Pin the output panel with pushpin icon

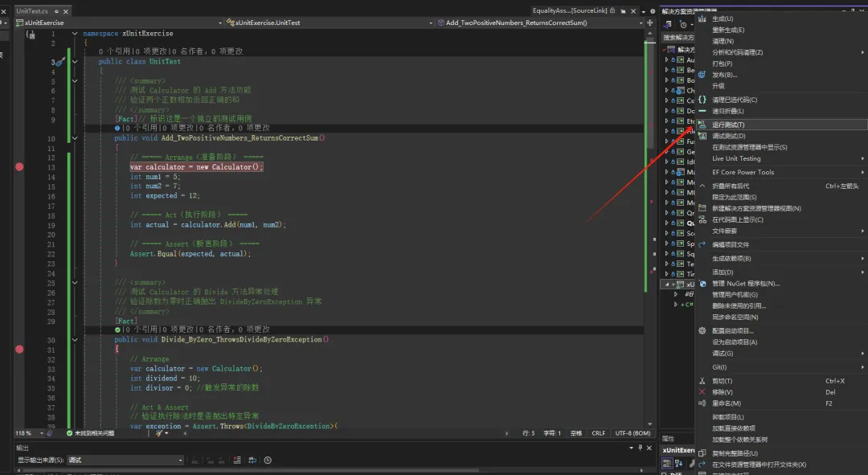click(x=641, y=448)
